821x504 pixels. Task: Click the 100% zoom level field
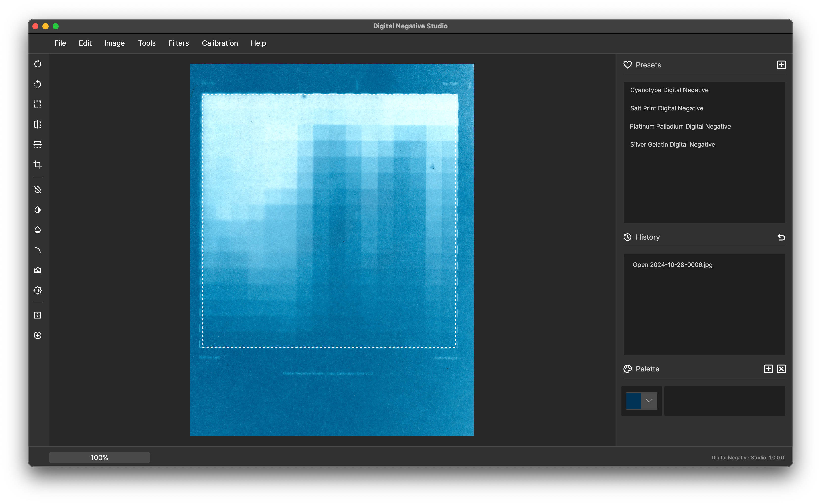[x=99, y=457]
